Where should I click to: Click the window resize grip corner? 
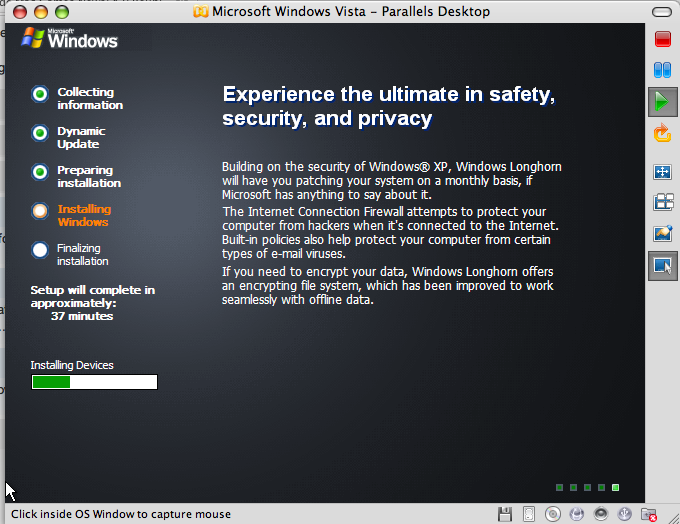674,518
